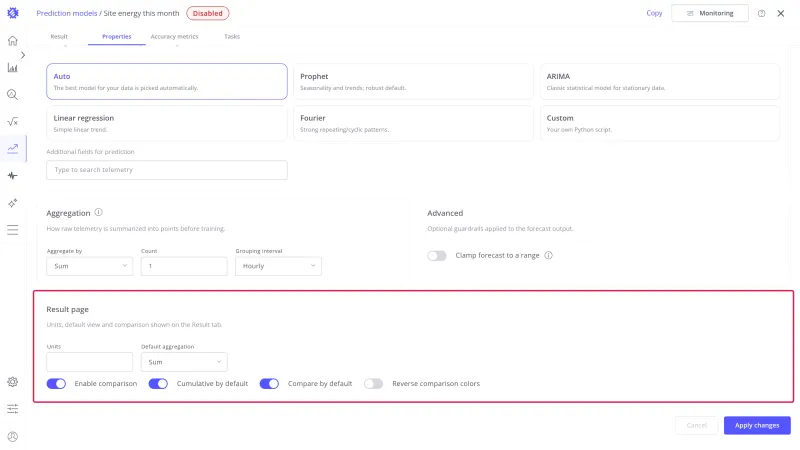Open the Aggregate by Sum dropdown
Image resolution: width=800 pixels, height=450 pixels.
coord(90,266)
